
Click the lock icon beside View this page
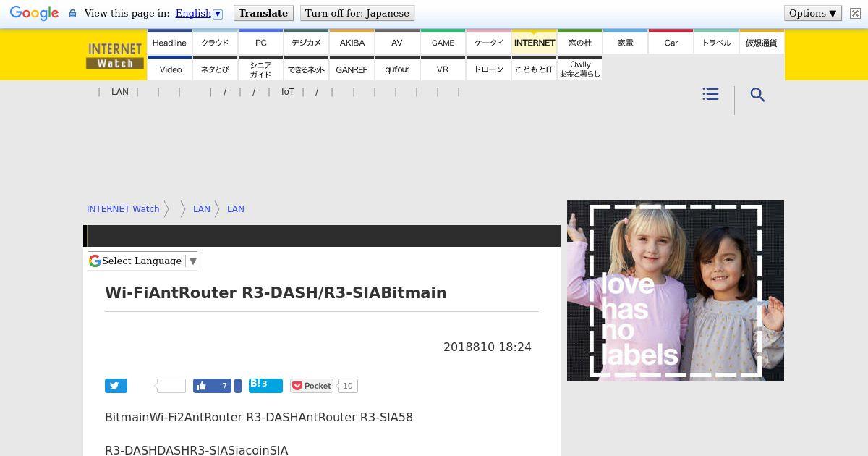[72, 14]
